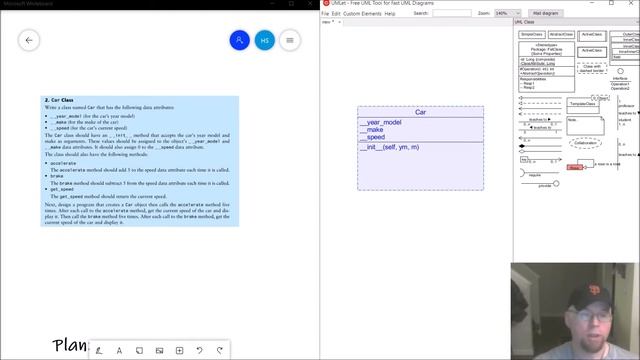Click the __make attribute text

tap(371, 130)
